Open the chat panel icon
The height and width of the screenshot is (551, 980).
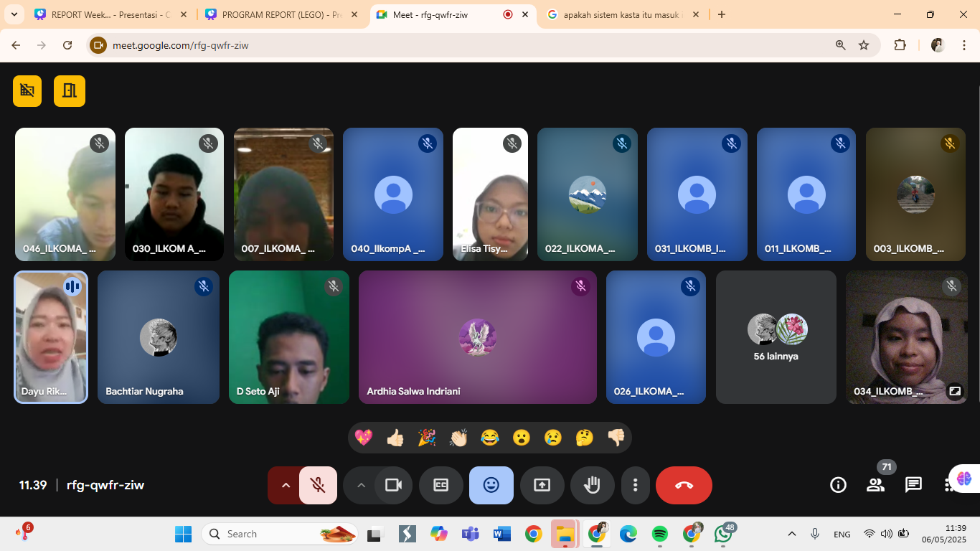coord(913,485)
